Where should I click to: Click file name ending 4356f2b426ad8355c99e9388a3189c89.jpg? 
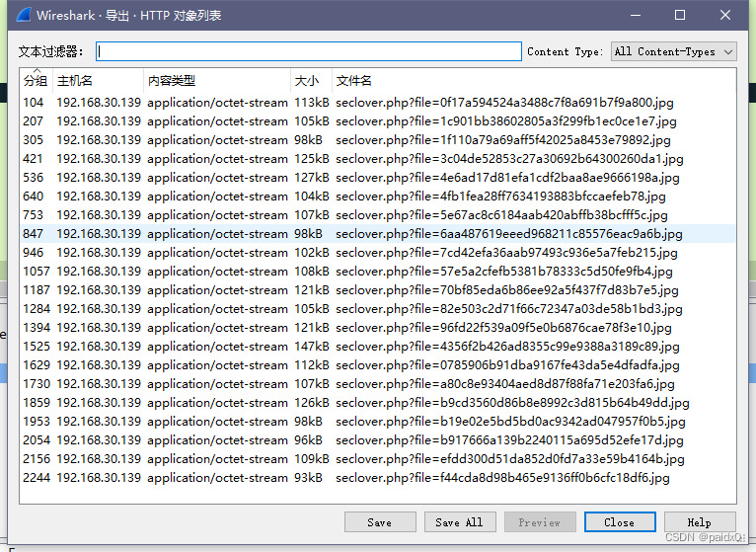coord(507,347)
